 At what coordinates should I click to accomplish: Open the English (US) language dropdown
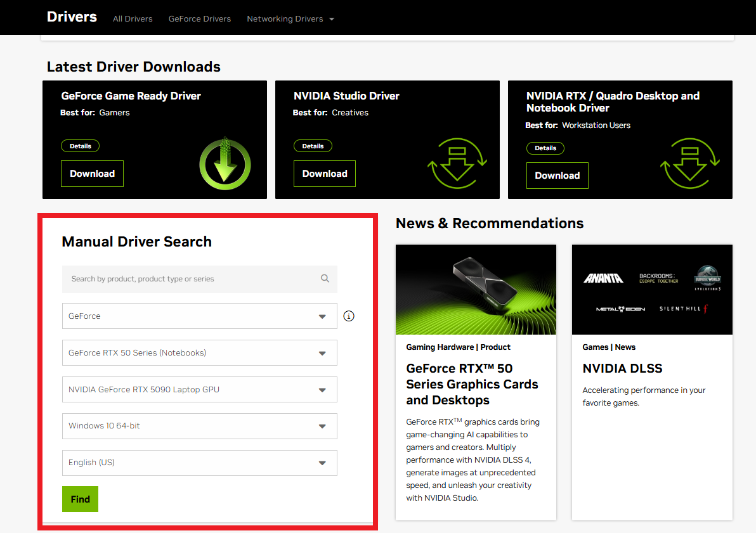click(200, 463)
